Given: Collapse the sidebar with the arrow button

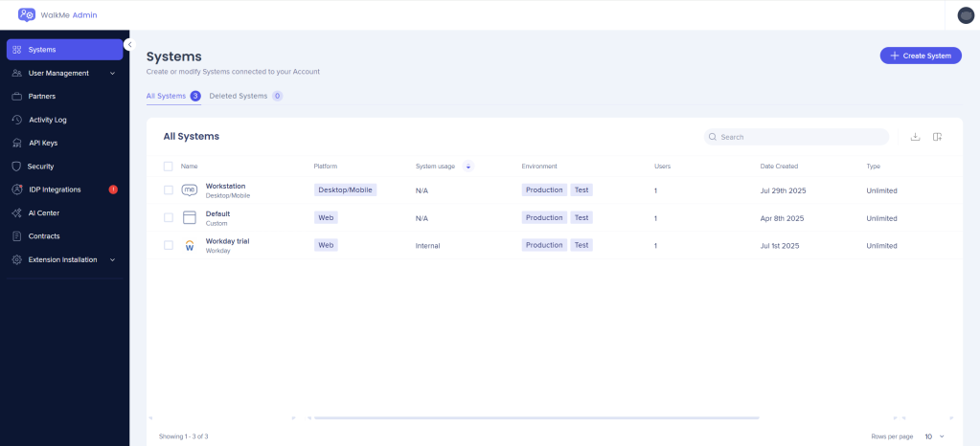Looking at the screenshot, I should point(129,44).
